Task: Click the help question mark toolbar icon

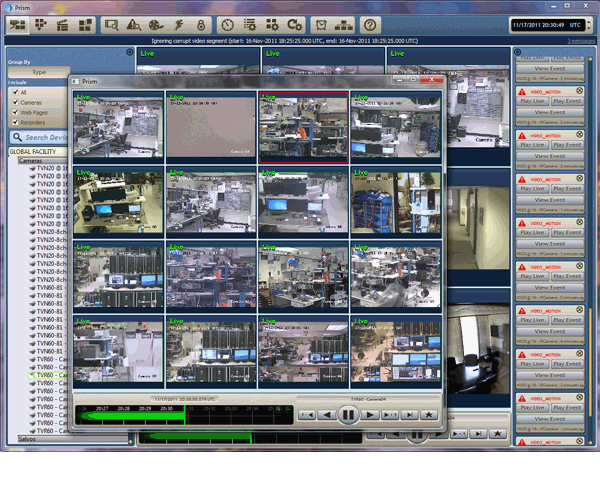Action: 371,24
